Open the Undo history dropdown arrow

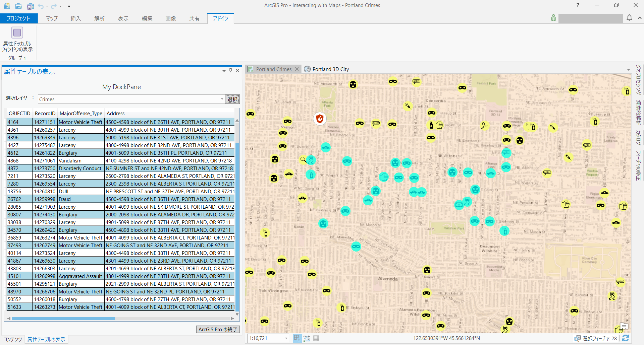pyautogui.click(x=47, y=6)
